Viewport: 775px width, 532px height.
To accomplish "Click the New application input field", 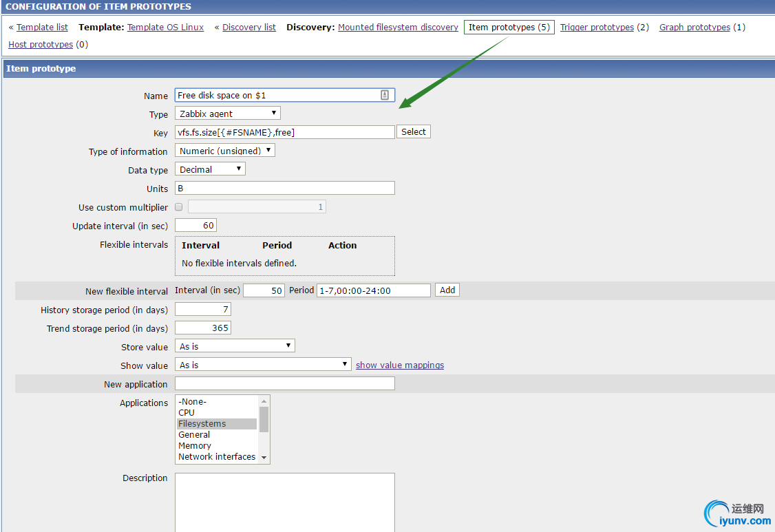I will click(x=285, y=383).
